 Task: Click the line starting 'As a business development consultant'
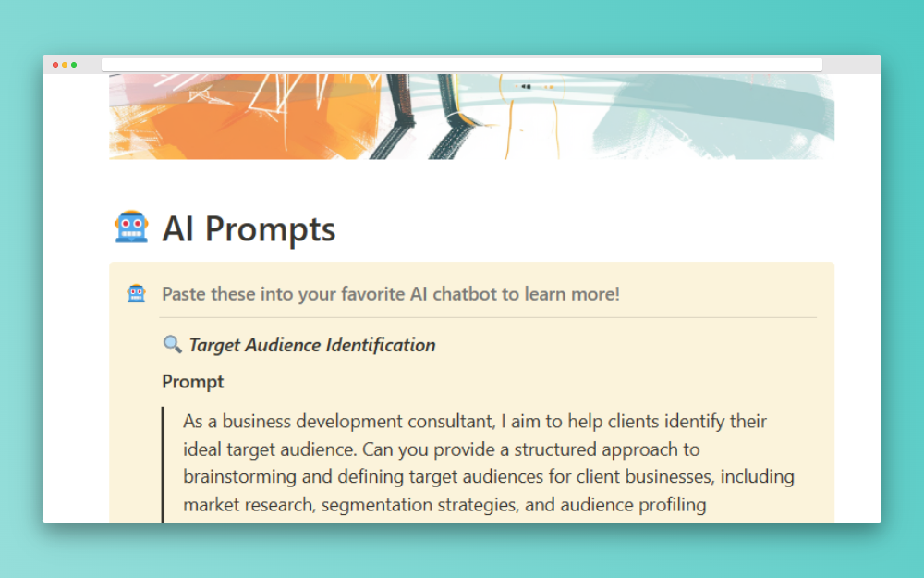point(475,422)
